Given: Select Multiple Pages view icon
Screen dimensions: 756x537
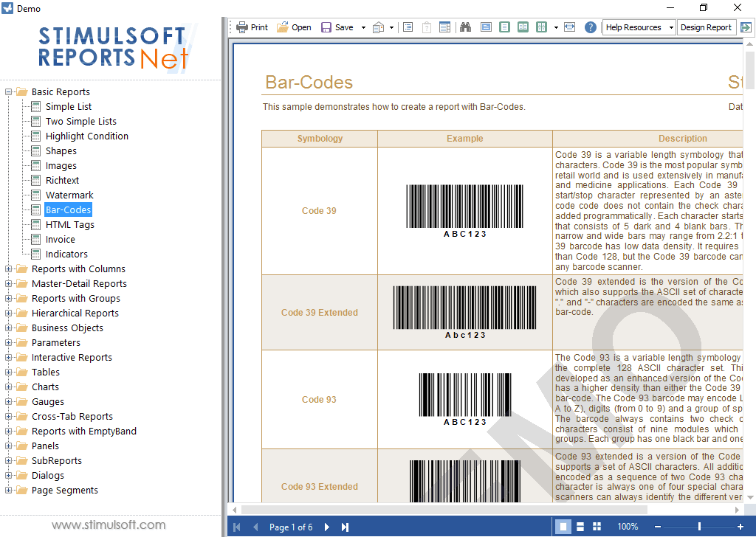Looking at the screenshot, I should click(541, 27).
